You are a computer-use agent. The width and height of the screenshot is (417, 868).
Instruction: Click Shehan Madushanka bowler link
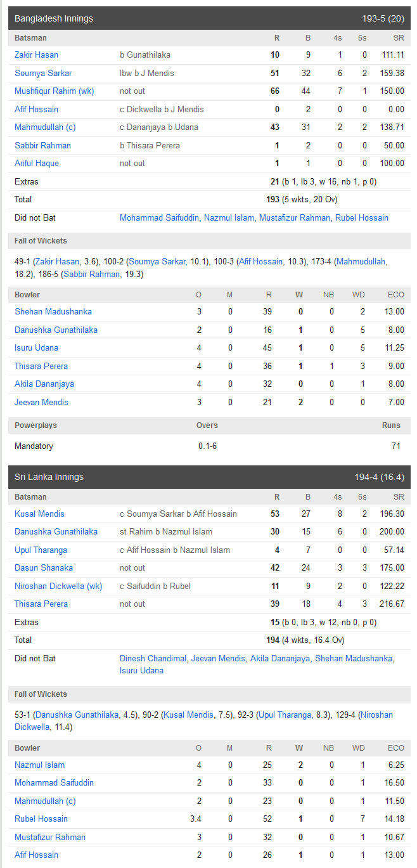pos(53,312)
